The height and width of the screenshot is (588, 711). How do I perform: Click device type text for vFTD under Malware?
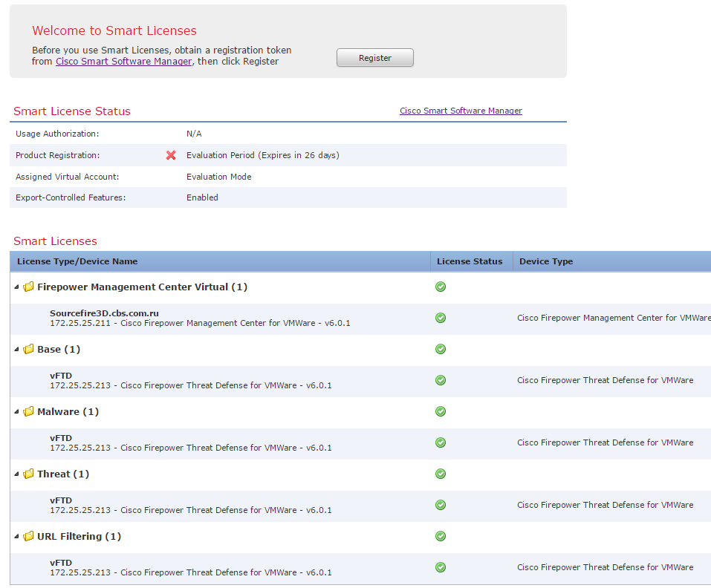coord(605,442)
